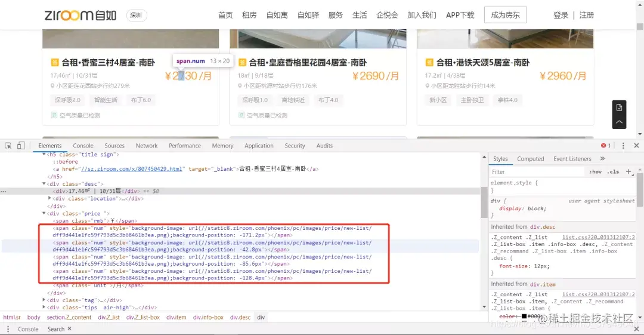Toggle the .cls class editor button

[613, 171]
